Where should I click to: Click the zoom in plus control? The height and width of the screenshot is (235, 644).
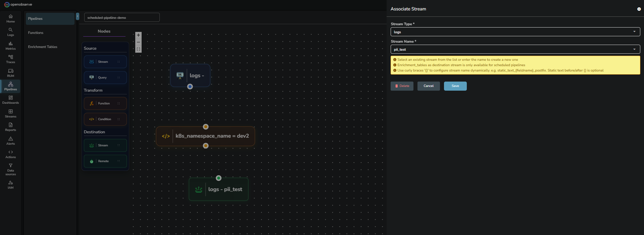(x=138, y=35)
